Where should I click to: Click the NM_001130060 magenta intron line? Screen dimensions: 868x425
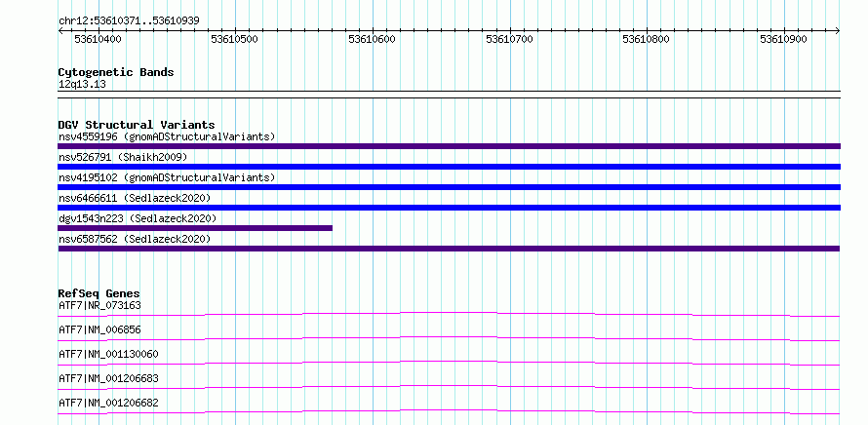pos(449,363)
